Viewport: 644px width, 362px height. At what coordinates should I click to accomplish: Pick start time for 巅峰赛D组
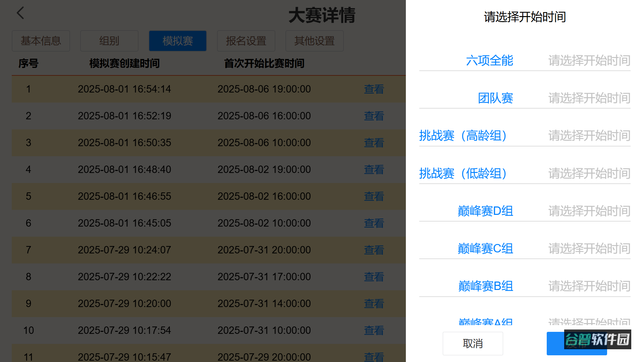[x=589, y=211]
